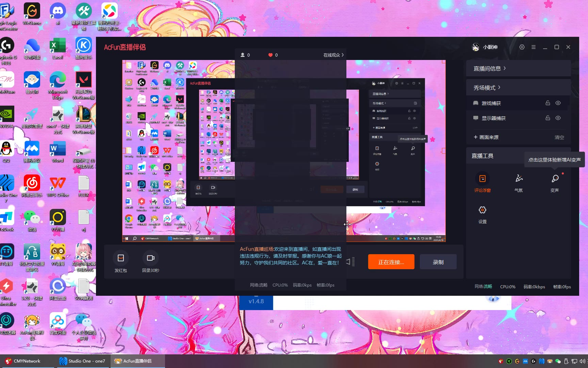Hide the 显示器捕获 source
The height and width of the screenshot is (368, 588).
coord(558,118)
